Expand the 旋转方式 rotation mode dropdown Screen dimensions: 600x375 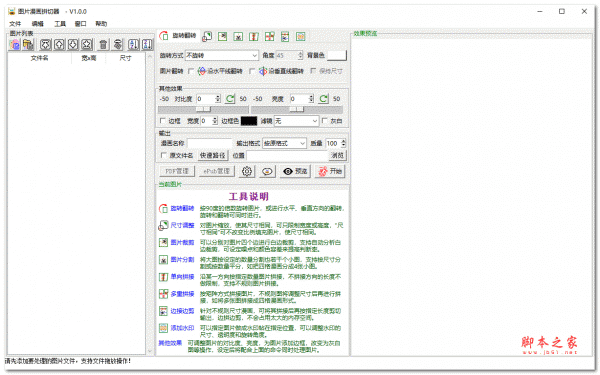(x=222, y=55)
